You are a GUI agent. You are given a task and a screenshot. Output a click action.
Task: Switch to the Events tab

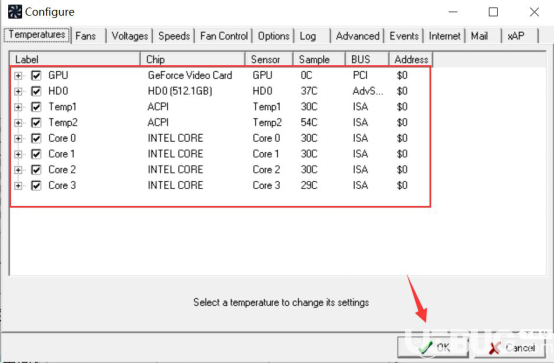point(404,36)
